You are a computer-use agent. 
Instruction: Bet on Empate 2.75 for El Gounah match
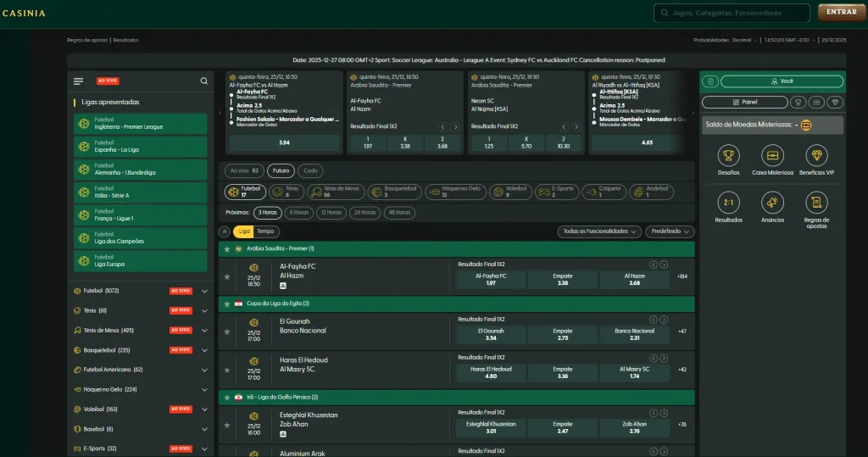click(563, 335)
